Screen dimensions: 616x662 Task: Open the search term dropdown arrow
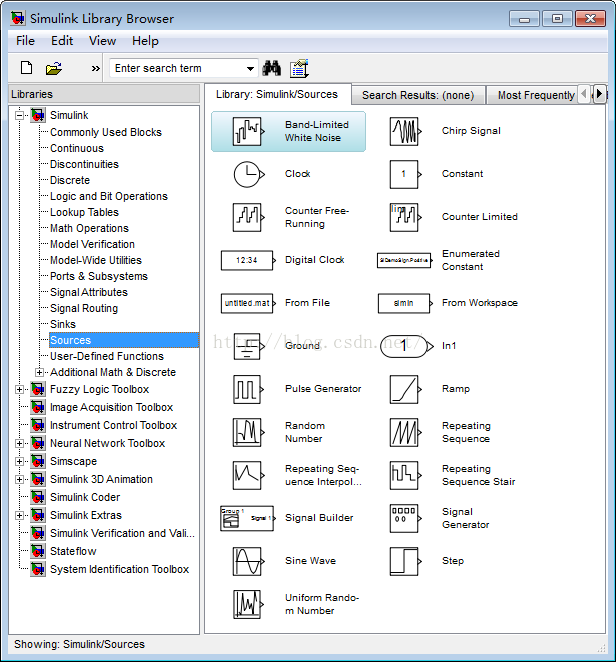click(x=250, y=68)
